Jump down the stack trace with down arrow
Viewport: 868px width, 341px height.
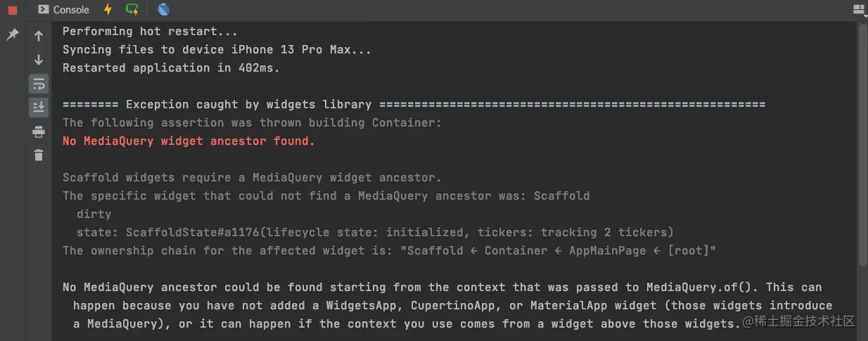[39, 60]
